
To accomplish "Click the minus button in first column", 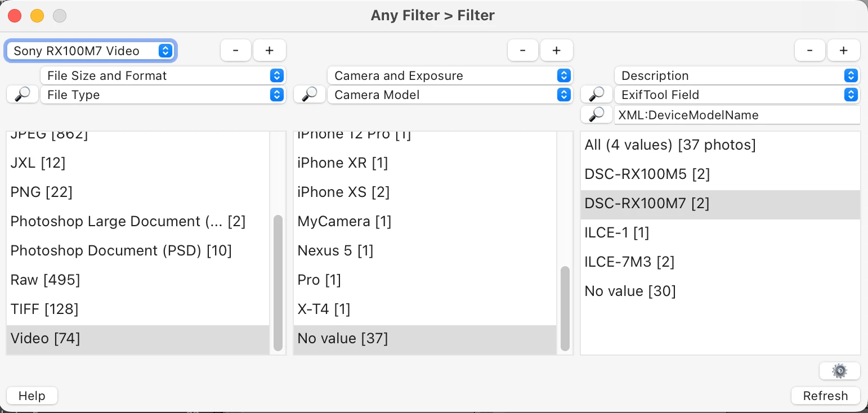I will (235, 50).
